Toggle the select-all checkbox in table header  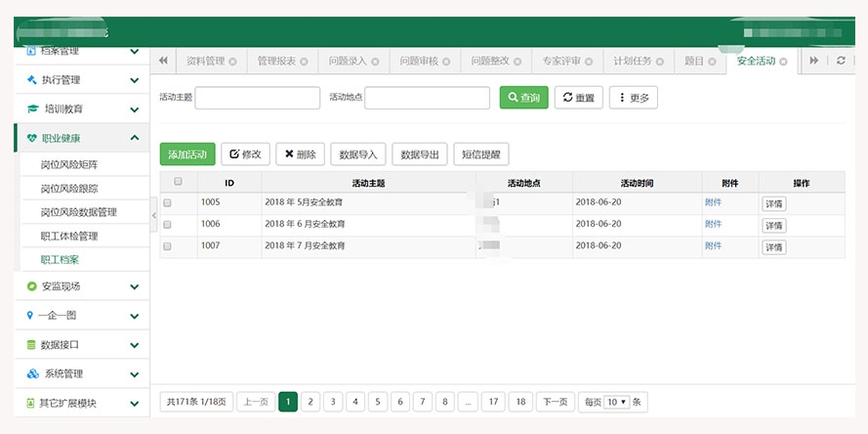pos(177,182)
